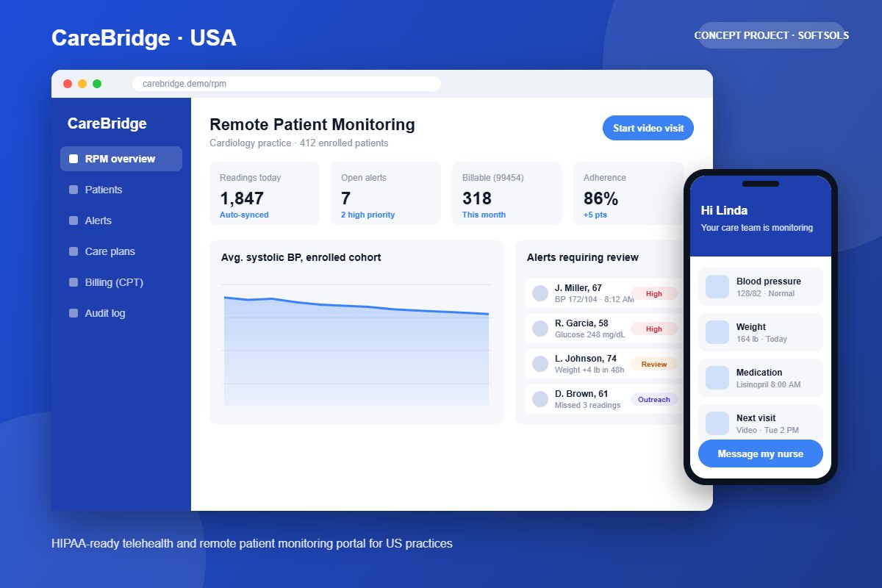Screen dimensions: 882x588
Task: Open the Open alerts card
Action: [x=386, y=193]
